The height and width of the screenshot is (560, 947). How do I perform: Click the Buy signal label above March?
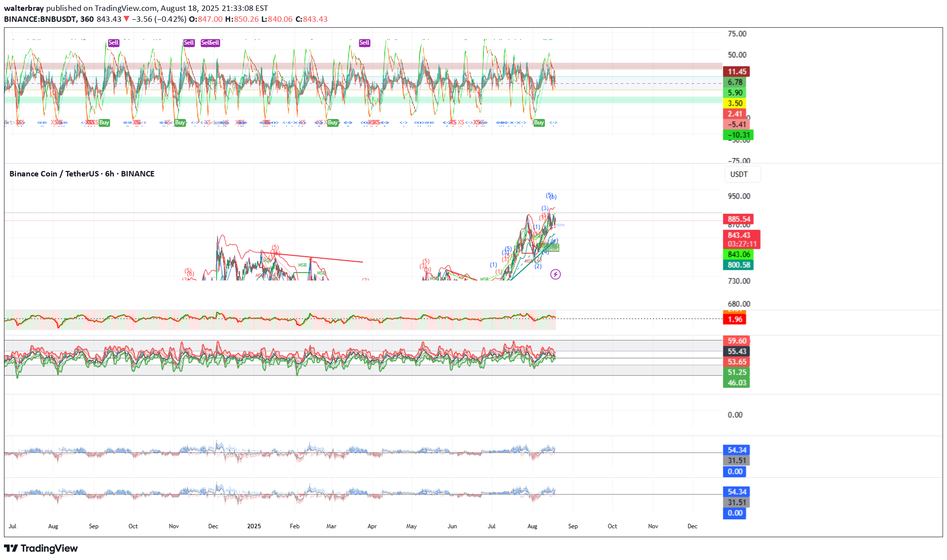click(x=333, y=122)
